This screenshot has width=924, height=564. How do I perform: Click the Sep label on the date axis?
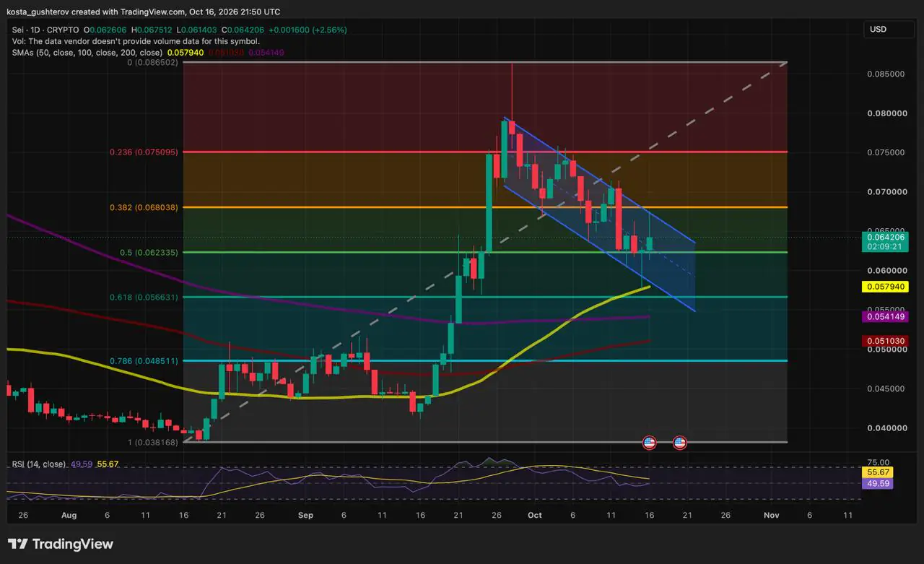click(305, 515)
